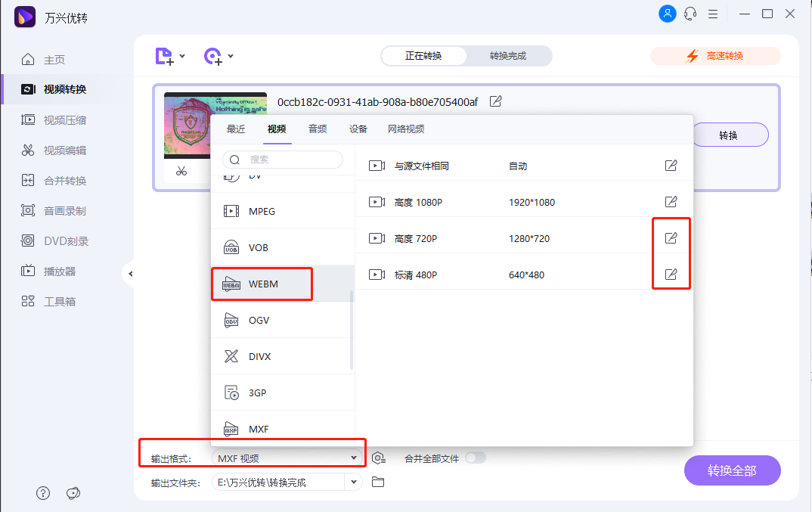Open the output folder icon
Viewport: 812px width, 512px height.
point(379,481)
